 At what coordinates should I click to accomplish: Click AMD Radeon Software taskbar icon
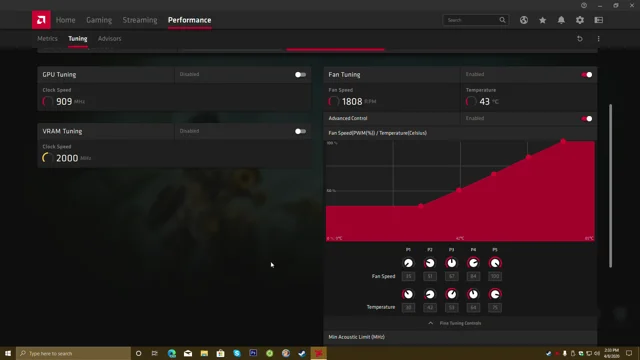318,353
